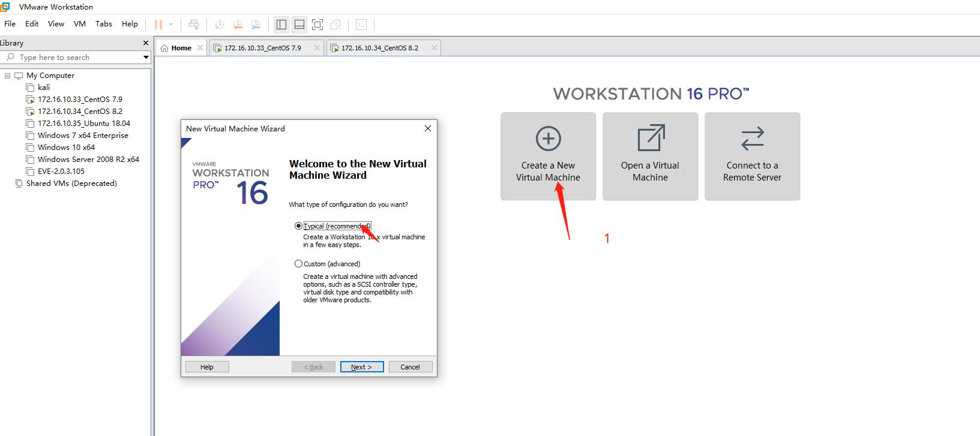Select 172.16.10.35_Ubuntu 18.04 in Library

84,124
